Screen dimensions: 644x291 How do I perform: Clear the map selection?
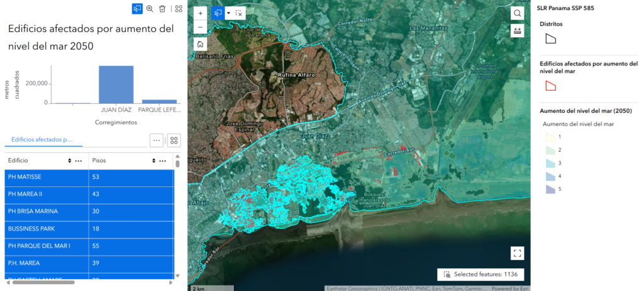point(239,13)
